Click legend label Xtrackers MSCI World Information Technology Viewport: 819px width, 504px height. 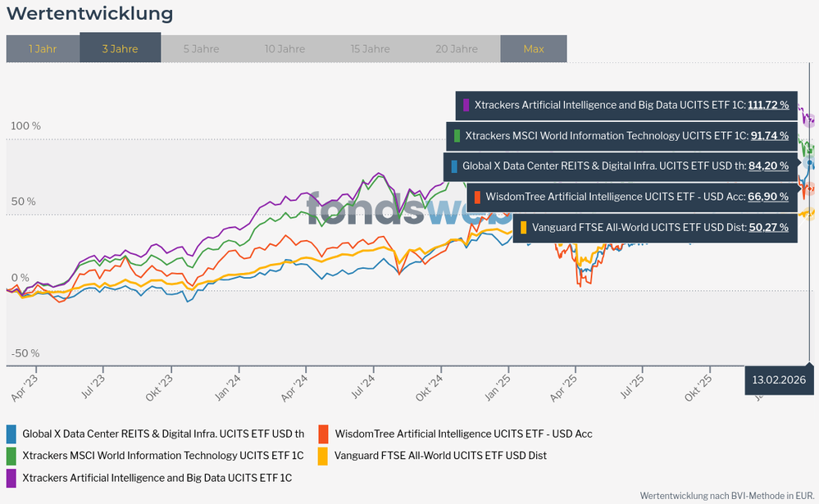pos(163,456)
